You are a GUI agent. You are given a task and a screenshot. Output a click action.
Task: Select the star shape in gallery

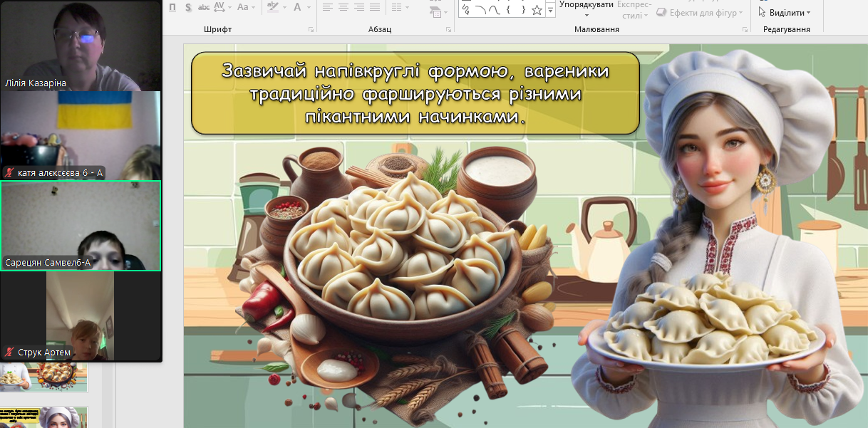click(537, 10)
